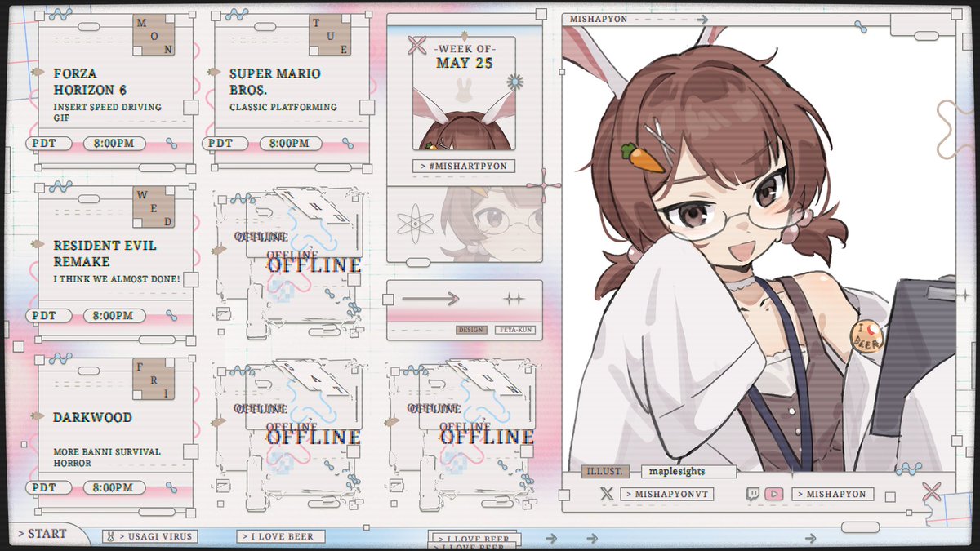The height and width of the screenshot is (551, 980).
Task: Click the FEYA-KUN designer credit
Action: pos(516,330)
